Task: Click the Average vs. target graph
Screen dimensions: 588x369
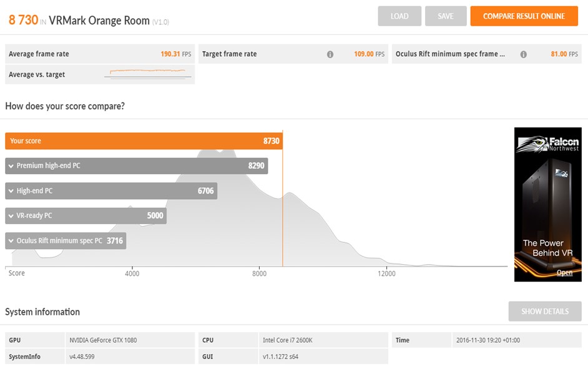Action: [x=148, y=74]
